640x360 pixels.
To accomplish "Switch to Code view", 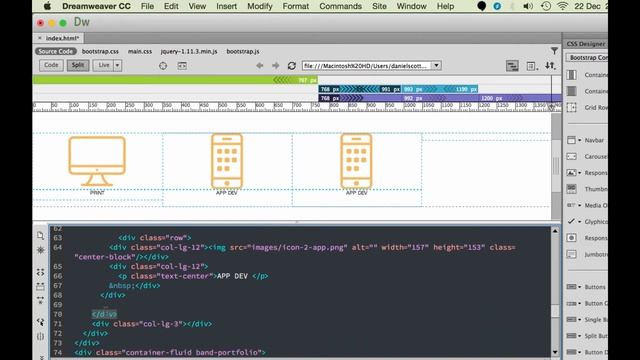I will point(51,65).
